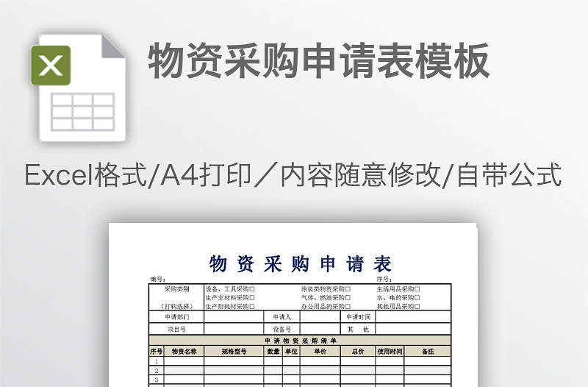Tick the 办公用品的采购 checkbox

point(348,306)
